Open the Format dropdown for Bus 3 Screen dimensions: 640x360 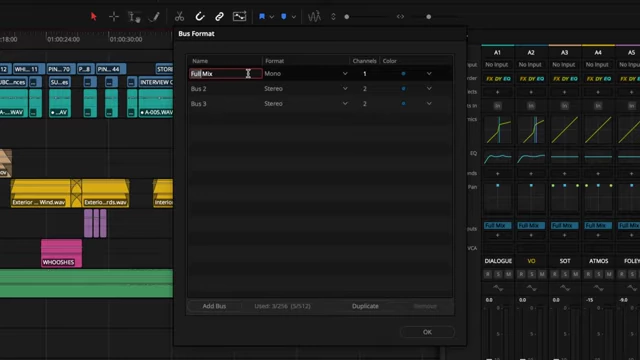(x=345, y=104)
